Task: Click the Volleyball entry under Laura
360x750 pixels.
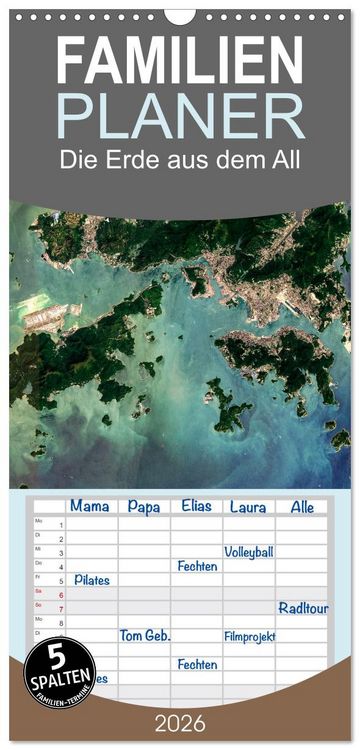Action: (249, 552)
